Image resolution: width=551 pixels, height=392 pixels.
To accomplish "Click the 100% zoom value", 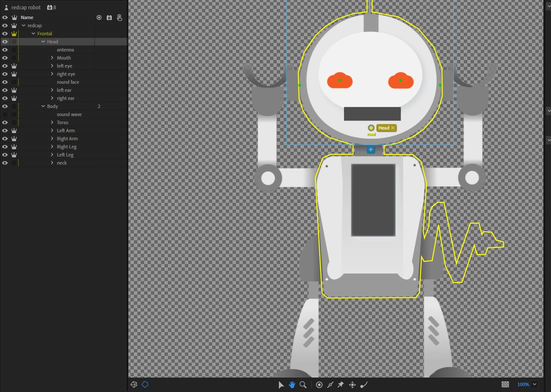I will 523,384.
